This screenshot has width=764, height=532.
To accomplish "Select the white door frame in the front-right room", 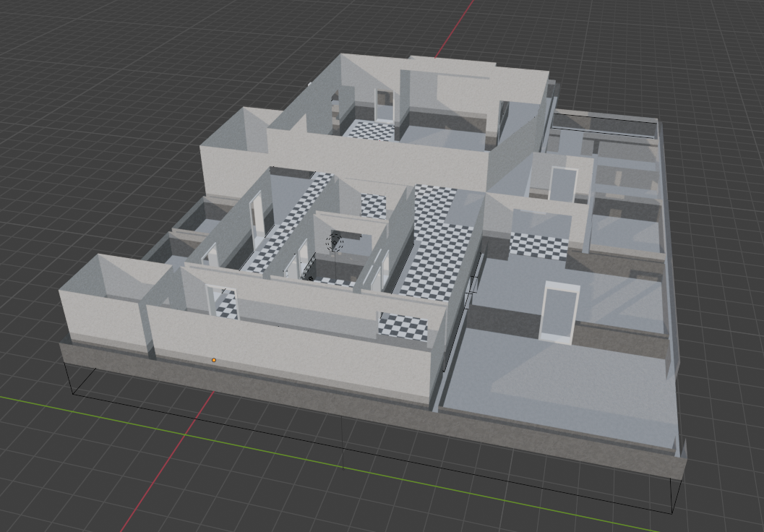I will [559, 312].
